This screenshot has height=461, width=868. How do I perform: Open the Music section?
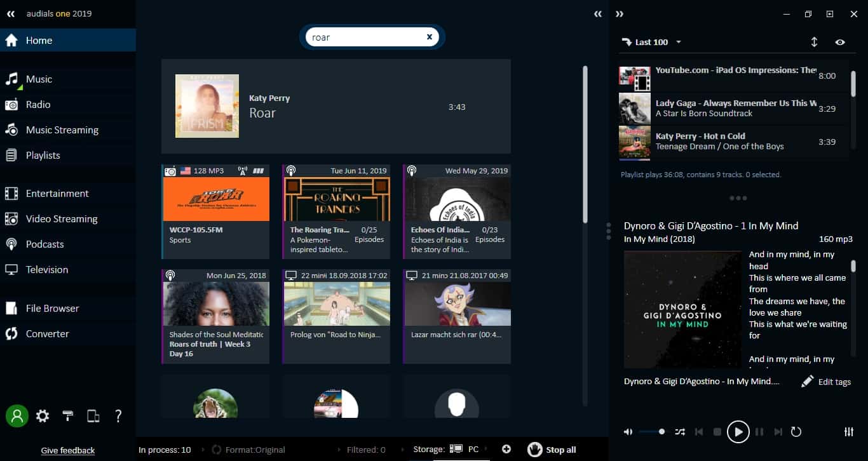click(x=67, y=79)
